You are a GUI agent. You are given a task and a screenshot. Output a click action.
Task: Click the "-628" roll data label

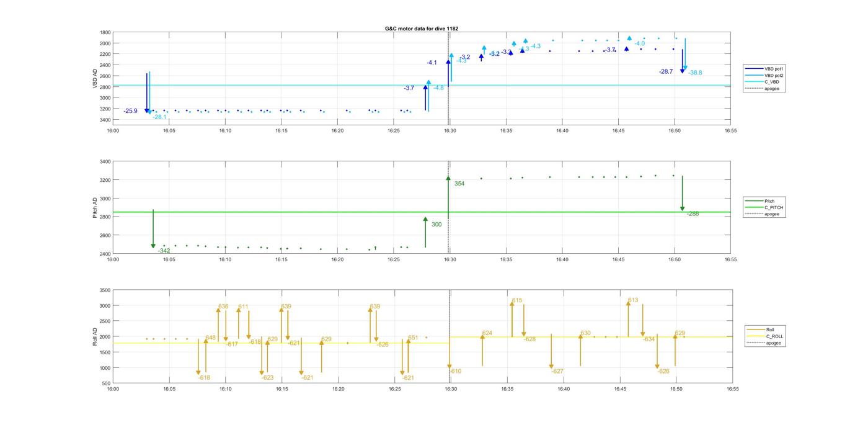[529, 339]
